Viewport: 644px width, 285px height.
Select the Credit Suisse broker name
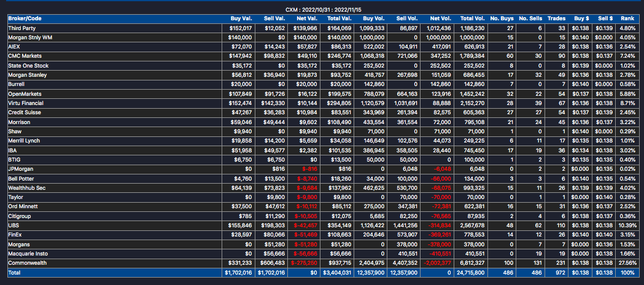(24, 112)
